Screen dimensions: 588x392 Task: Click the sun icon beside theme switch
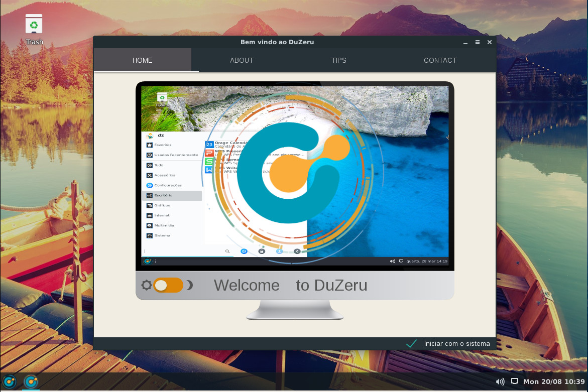pyautogui.click(x=146, y=285)
